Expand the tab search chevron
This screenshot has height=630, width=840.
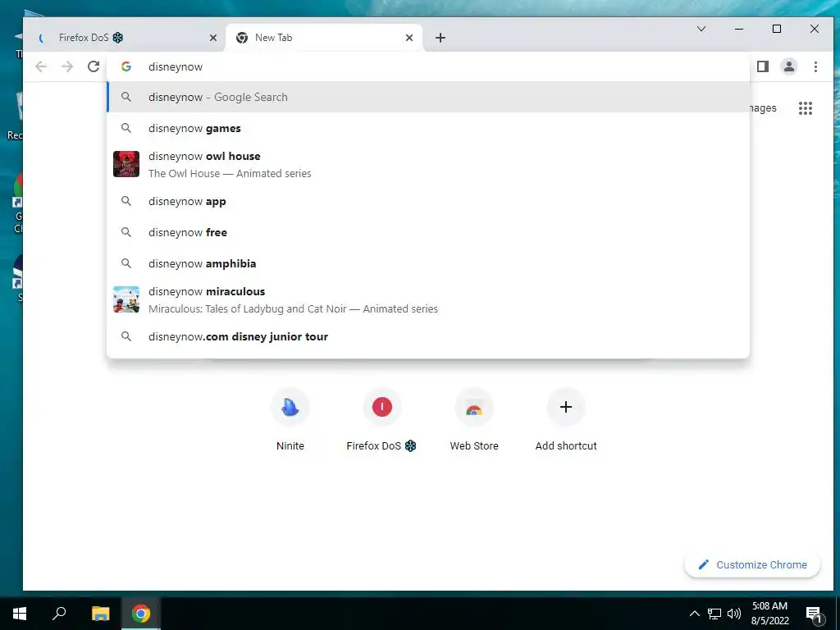coord(701,29)
